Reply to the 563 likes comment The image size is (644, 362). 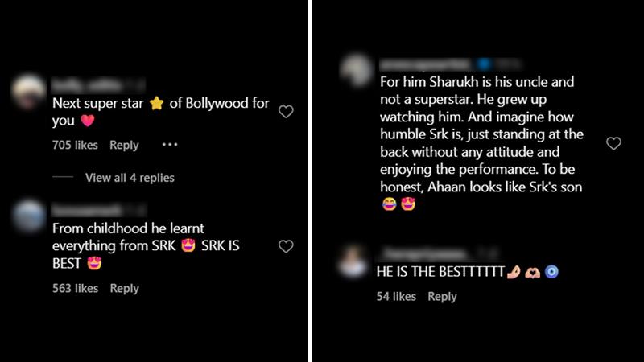[125, 288]
